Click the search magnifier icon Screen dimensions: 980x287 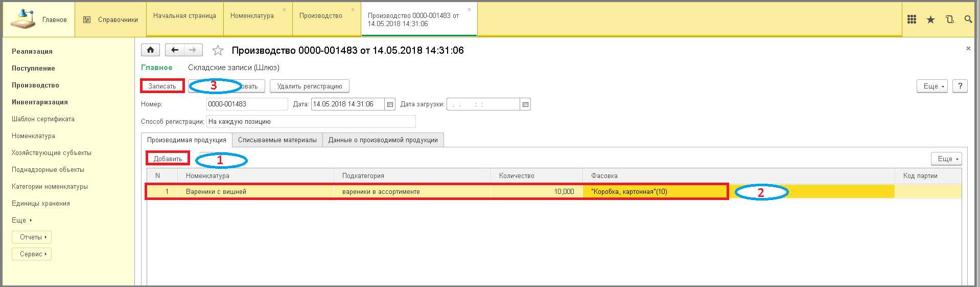(x=968, y=19)
